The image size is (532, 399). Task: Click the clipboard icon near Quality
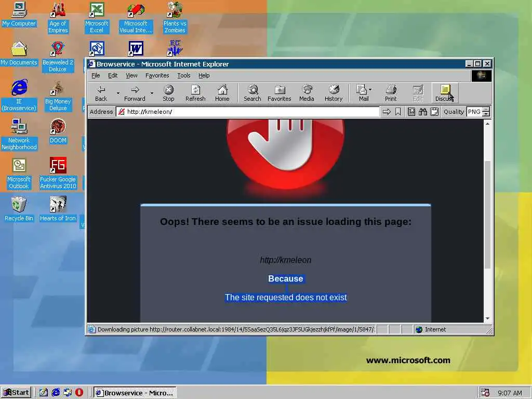(x=434, y=112)
